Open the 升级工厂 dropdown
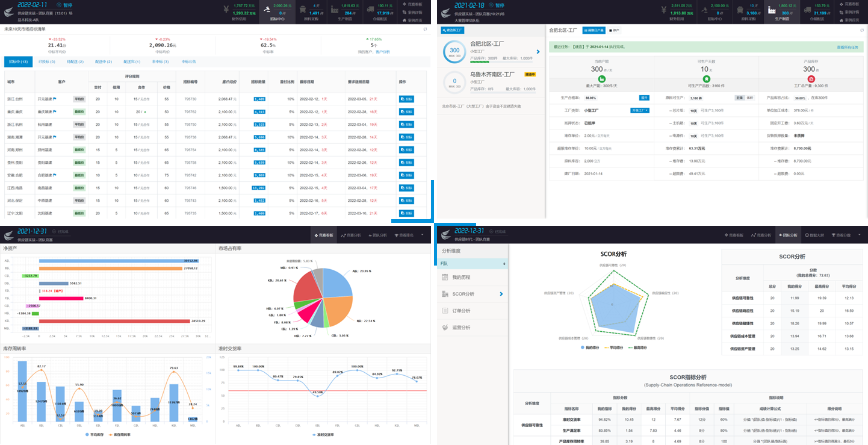 [639, 110]
